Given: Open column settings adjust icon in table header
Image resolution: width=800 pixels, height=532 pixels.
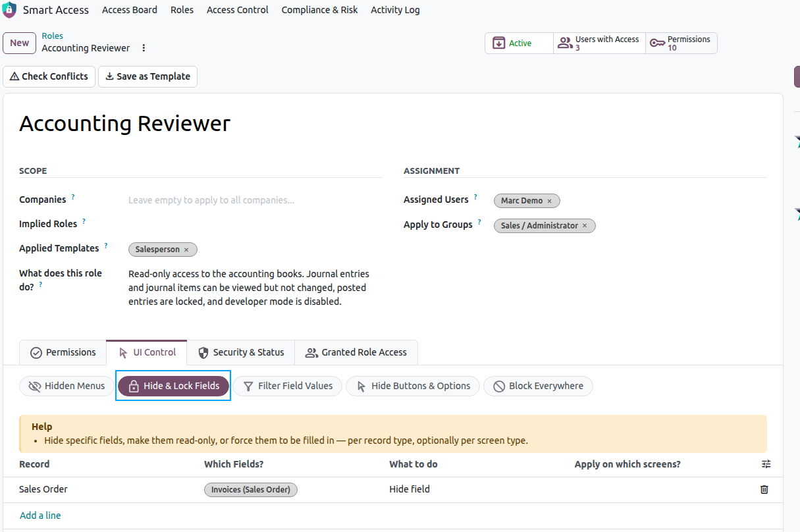Looking at the screenshot, I should pyautogui.click(x=766, y=464).
